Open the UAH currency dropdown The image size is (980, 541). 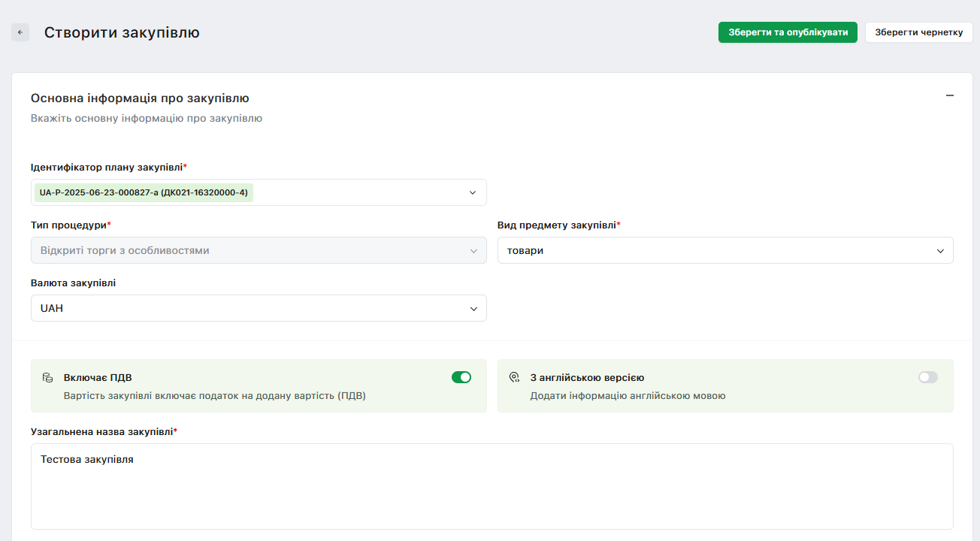[248, 308]
